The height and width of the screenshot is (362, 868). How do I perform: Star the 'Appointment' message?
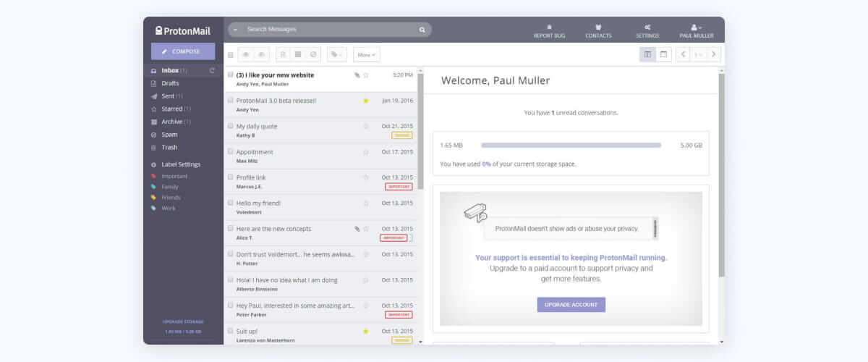click(x=366, y=152)
